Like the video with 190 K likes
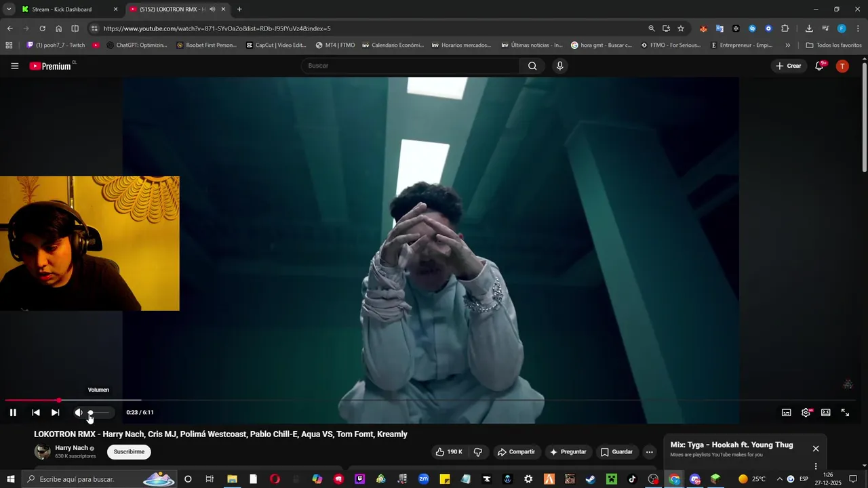868x488 pixels. click(x=450, y=452)
